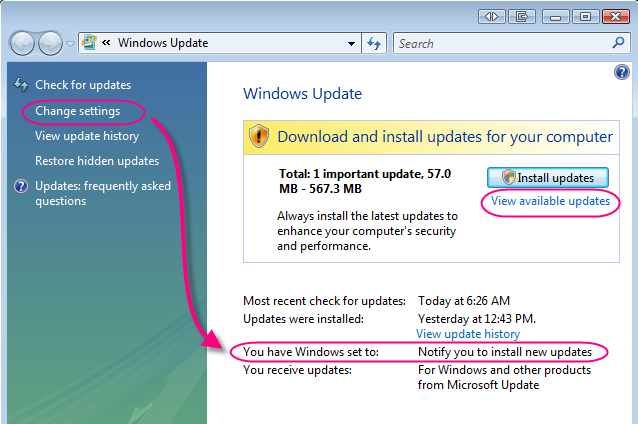Click the Control Panel icon in address bar
The height and width of the screenshot is (424, 638).
click(x=89, y=43)
